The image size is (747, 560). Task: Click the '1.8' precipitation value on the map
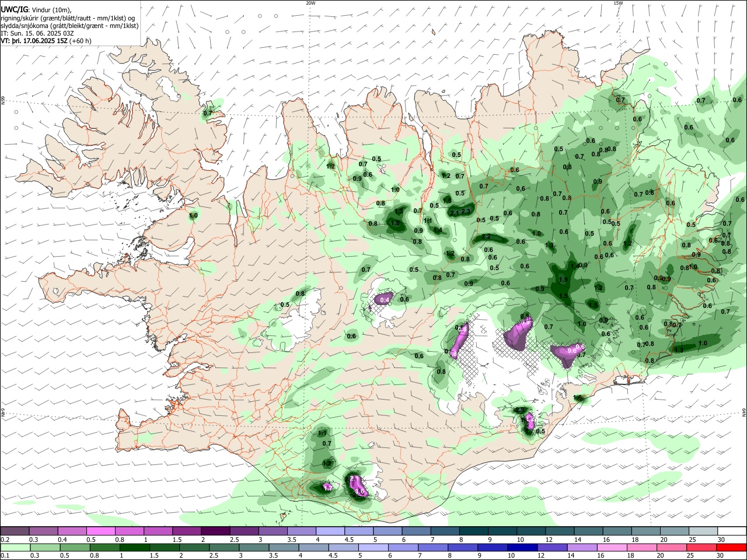pos(395,223)
